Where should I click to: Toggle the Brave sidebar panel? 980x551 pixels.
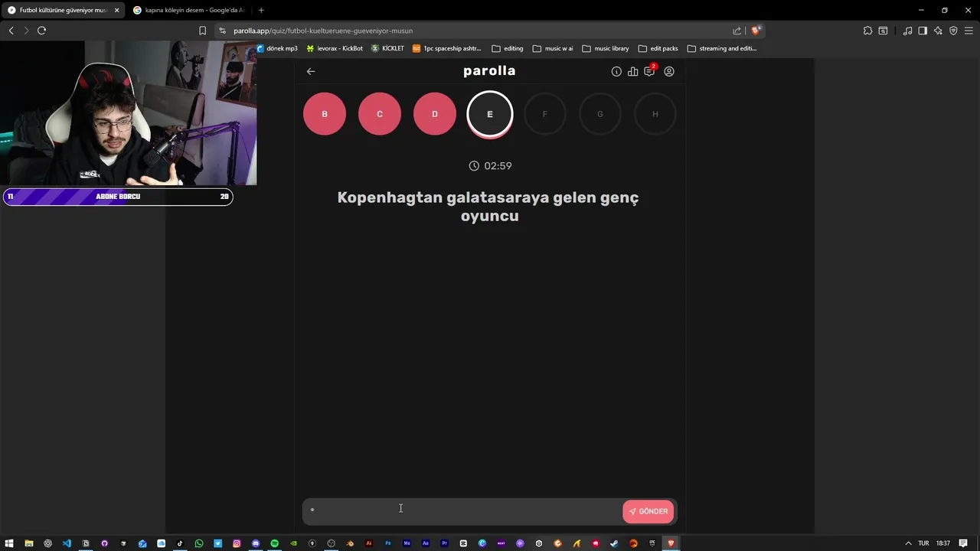pyautogui.click(x=923, y=31)
